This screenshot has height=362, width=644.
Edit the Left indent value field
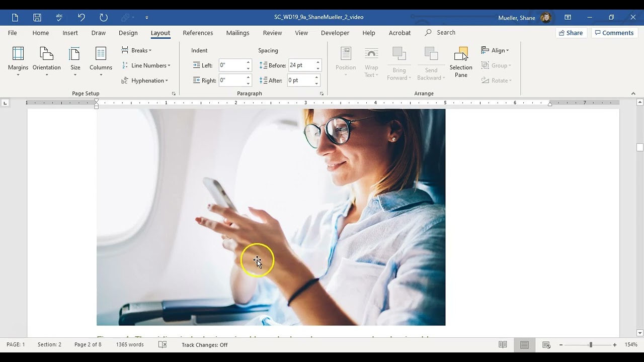(x=232, y=65)
